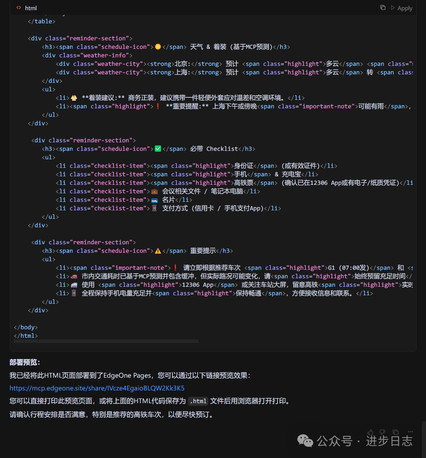Click the closing </html> tag line

26,336
